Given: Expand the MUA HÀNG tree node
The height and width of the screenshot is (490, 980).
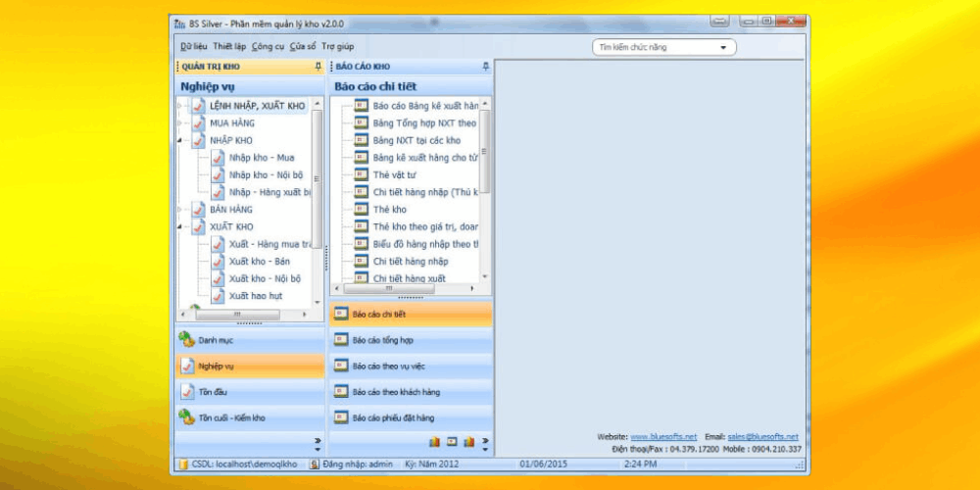Looking at the screenshot, I should (180, 123).
